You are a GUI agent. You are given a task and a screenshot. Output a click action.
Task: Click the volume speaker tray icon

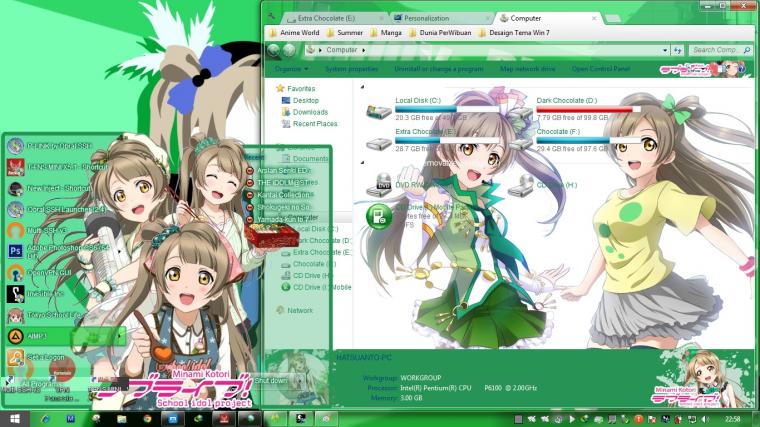(705, 419)
